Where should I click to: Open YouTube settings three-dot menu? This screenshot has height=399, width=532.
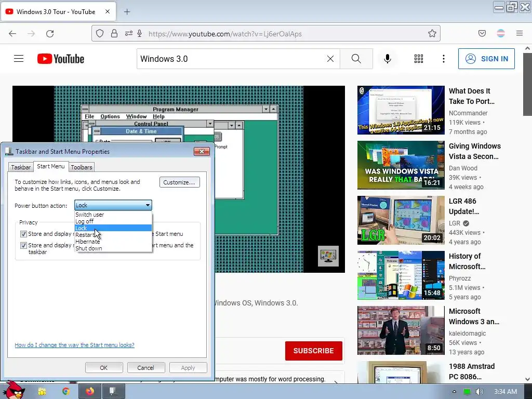click(444, 59)
